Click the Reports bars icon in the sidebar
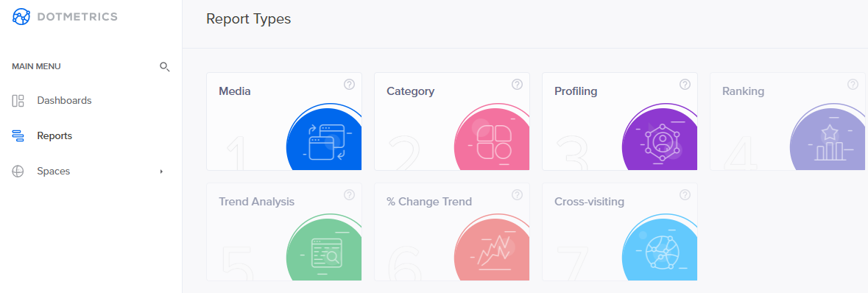868x293 pixels. [18, 135]
